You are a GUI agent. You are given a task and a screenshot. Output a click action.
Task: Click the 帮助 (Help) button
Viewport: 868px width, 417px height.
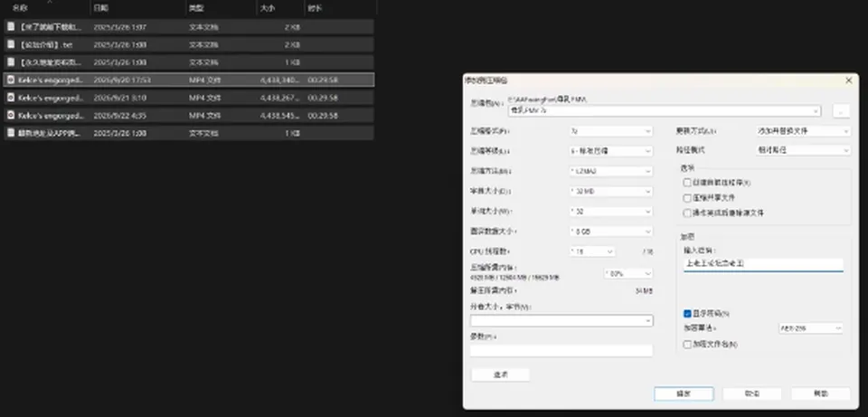click(820, 393)
